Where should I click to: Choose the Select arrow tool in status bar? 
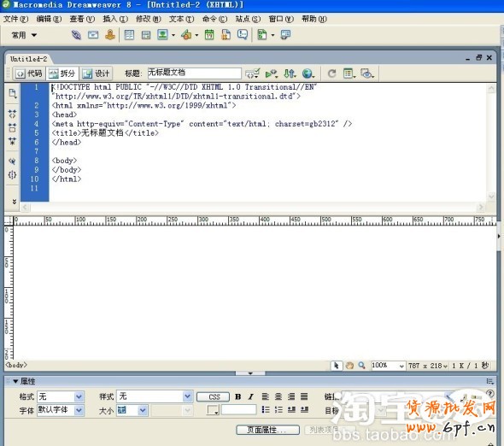click(x=337, y=366)
